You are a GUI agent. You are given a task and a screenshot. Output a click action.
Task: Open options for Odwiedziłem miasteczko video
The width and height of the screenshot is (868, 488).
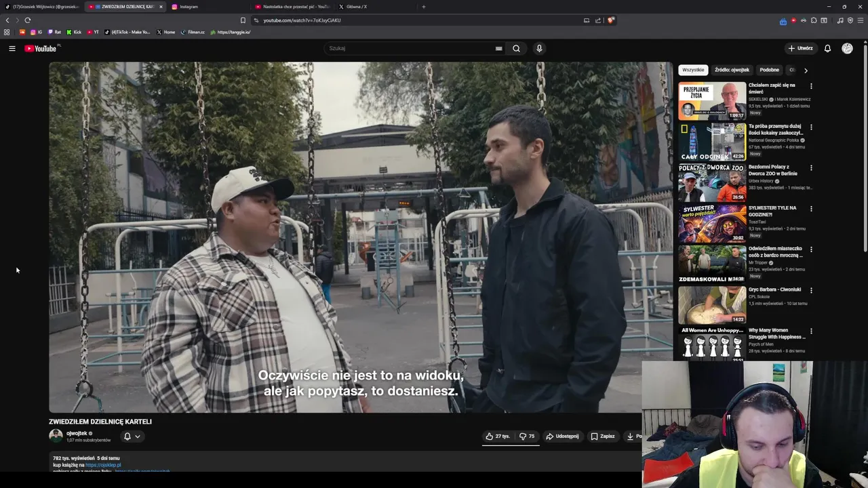click(x=811, y=249)
